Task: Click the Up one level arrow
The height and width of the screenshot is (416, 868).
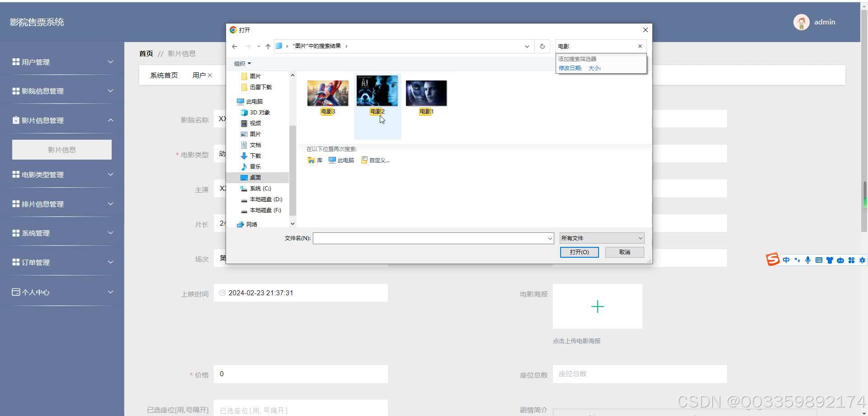Action: pos(268,46)
